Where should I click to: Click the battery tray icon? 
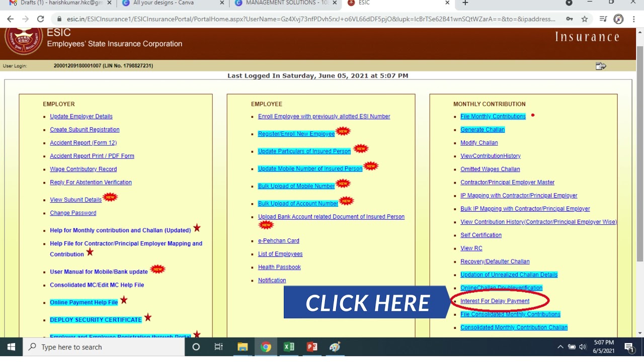[572, 347]
